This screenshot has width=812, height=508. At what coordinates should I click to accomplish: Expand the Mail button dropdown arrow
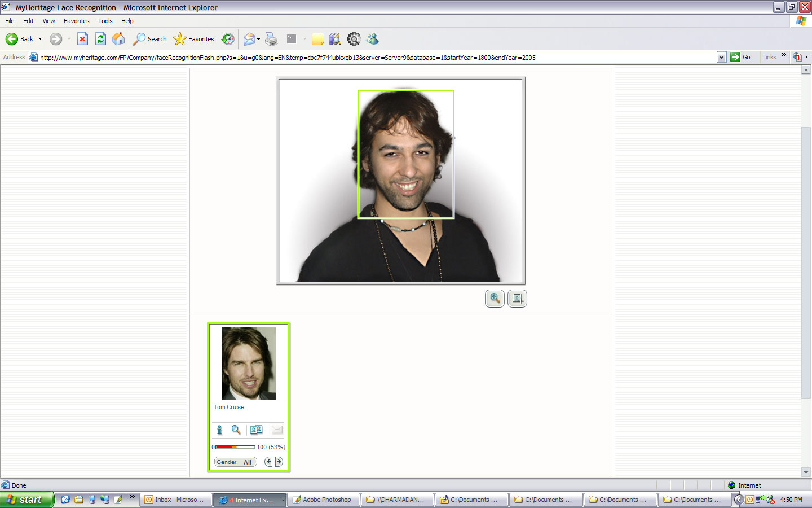pos(258,39)
